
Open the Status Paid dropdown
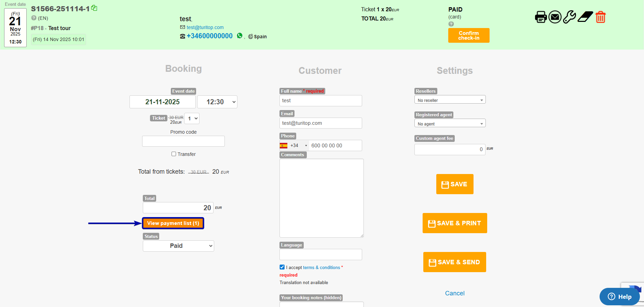point(178,246)
